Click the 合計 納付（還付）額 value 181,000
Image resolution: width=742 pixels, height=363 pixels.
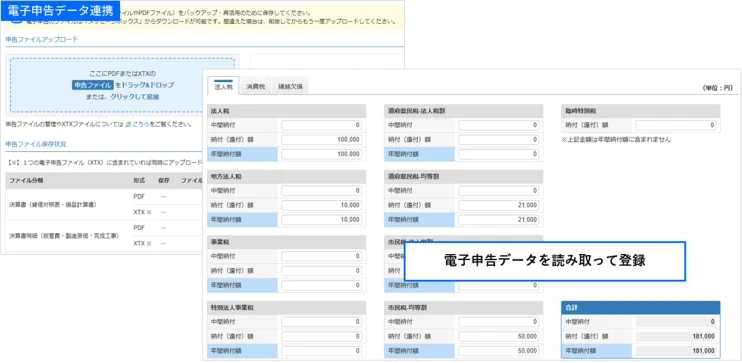coord(676,336)
